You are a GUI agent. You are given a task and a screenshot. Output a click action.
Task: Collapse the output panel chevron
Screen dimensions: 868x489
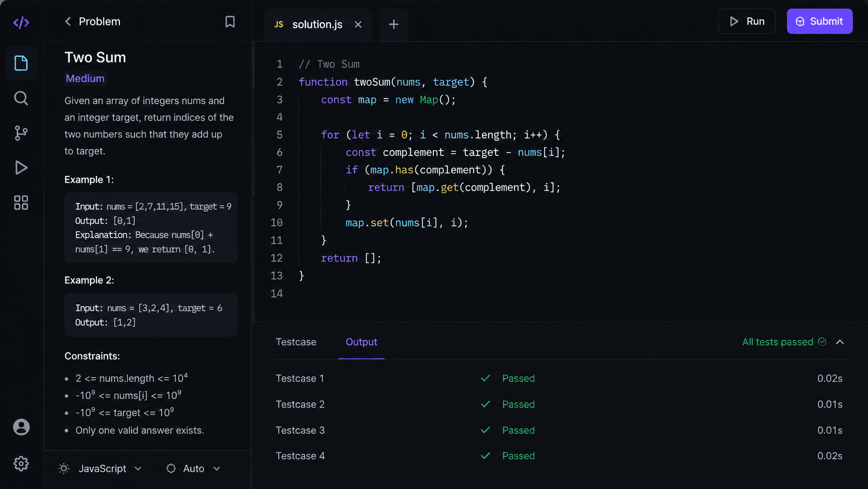[840, 342]
